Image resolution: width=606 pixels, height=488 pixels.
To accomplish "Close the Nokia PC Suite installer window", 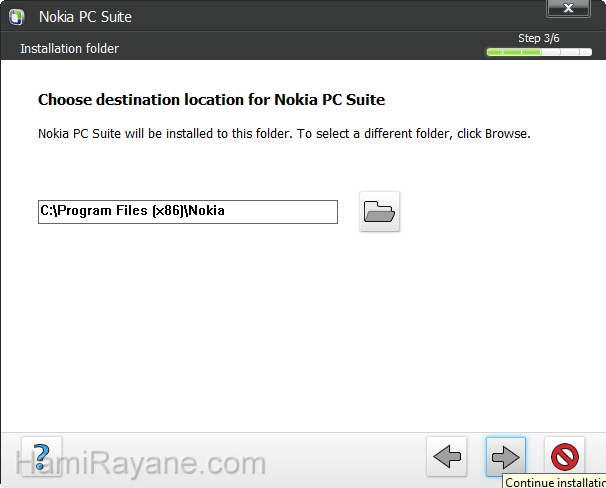I will (568, 9).
